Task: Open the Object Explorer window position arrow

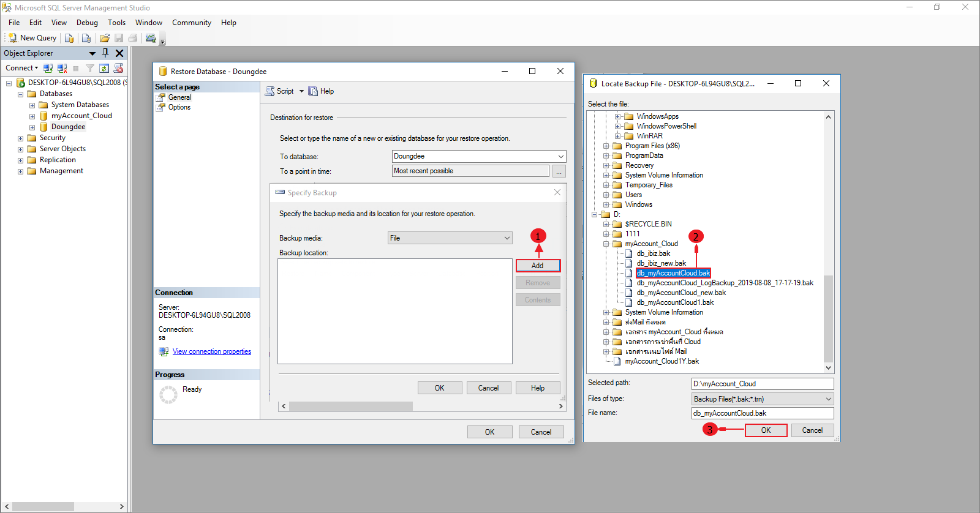Action: [x=92, y=54]
